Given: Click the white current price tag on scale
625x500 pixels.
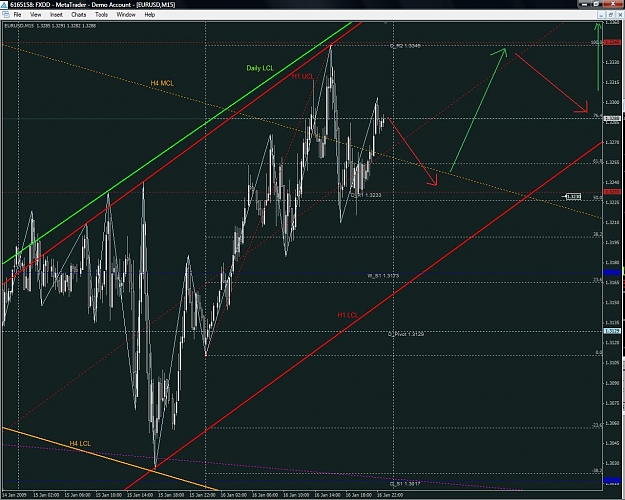Looking at the screenshot, I should tap(612, 118).
